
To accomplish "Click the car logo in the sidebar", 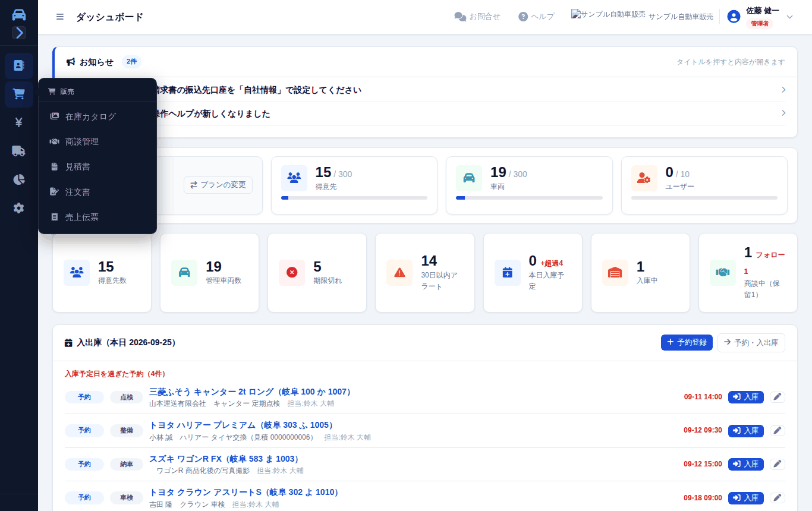I will pyautogui.click(x=19, y=15).
